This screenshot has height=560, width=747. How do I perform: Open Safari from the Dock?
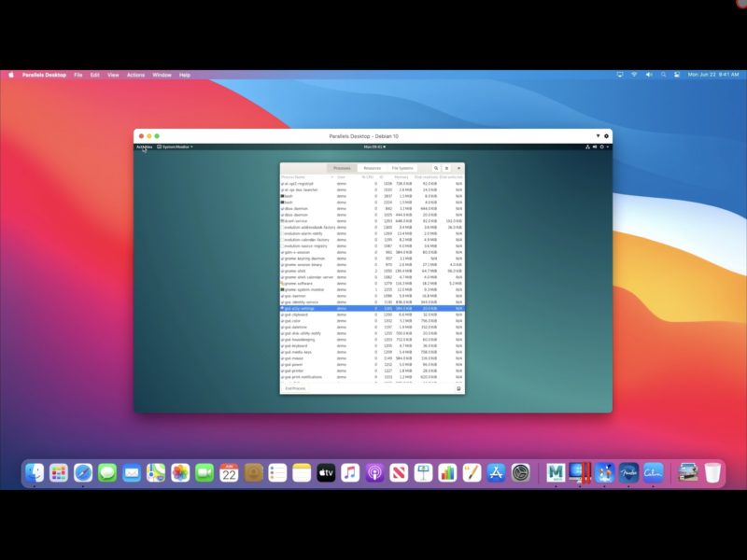tap(83, 473)
